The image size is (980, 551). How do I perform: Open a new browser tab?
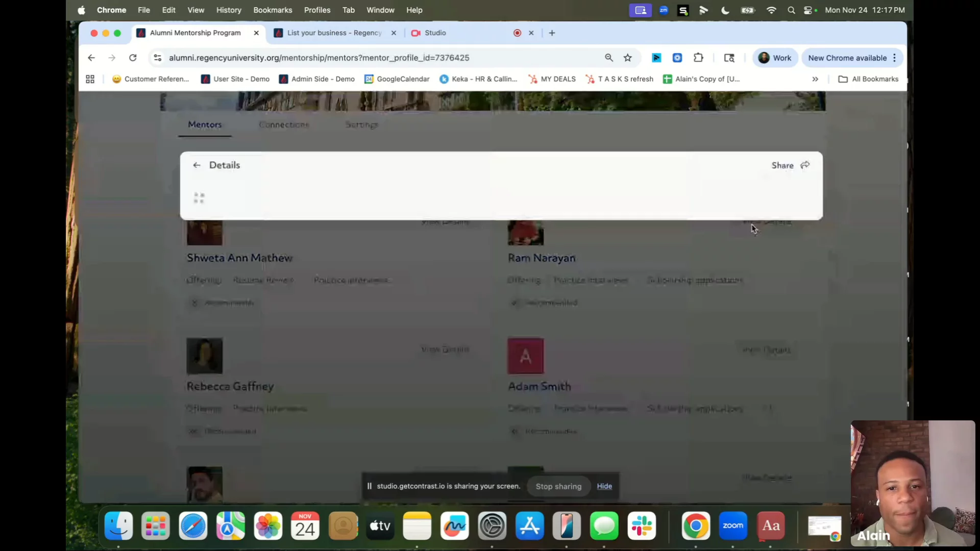click(x=552, y=33)
